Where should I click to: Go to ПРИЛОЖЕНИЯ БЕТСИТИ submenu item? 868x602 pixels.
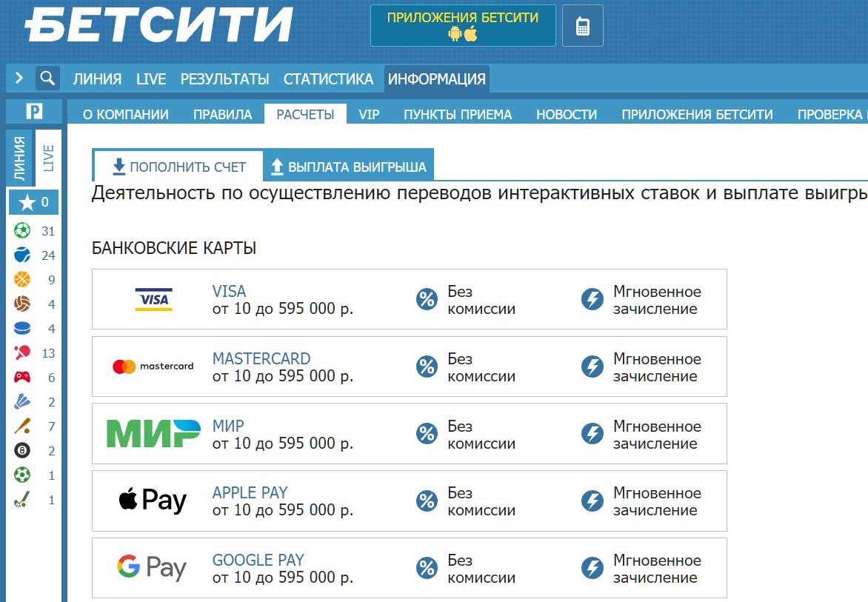point(698,115)
